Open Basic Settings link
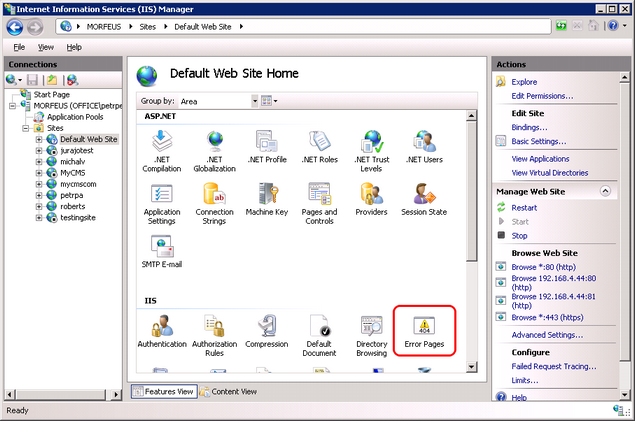This screenshot has width=635, height=421. (x=539, y=141)
